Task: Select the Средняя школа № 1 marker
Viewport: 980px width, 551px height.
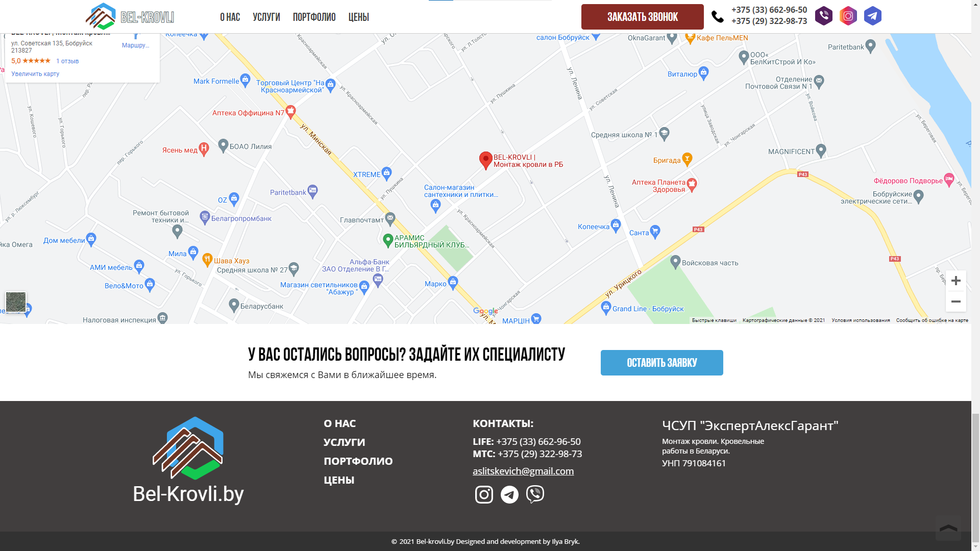Action: coord(664,134)
